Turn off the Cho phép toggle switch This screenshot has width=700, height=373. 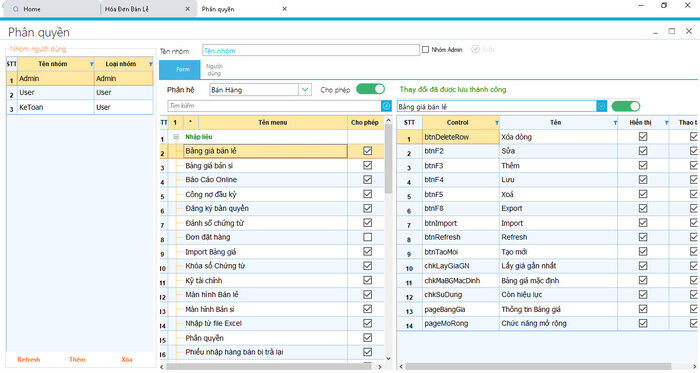tap(371, 89)
